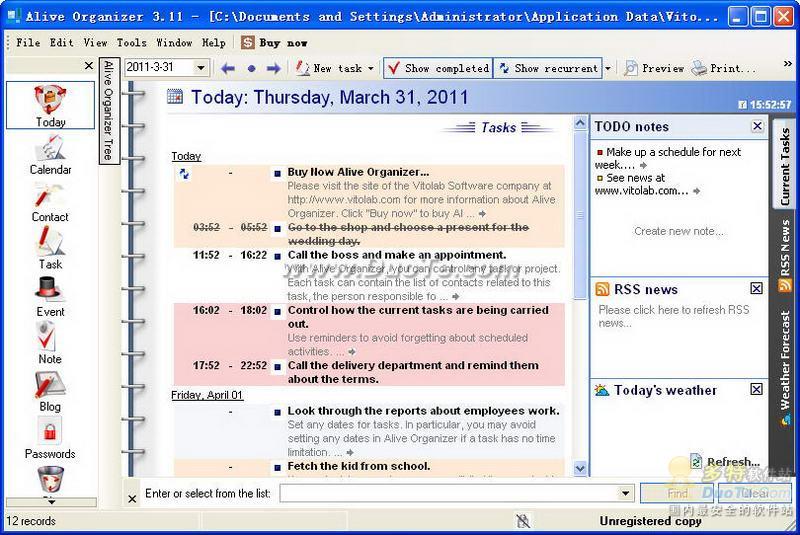Jump to today dot button
The width and height of the screenshot is (800, 535).
[251, 68]
